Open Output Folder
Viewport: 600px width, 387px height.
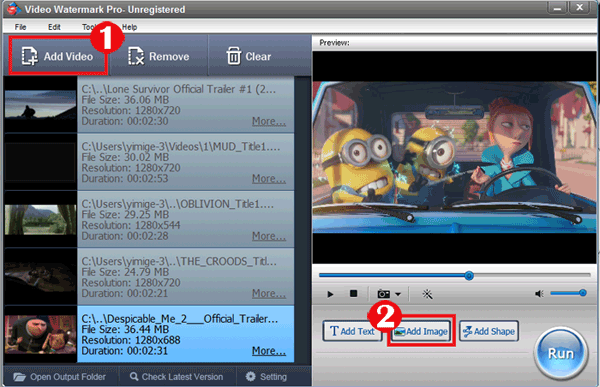click(x=60, y=377)
